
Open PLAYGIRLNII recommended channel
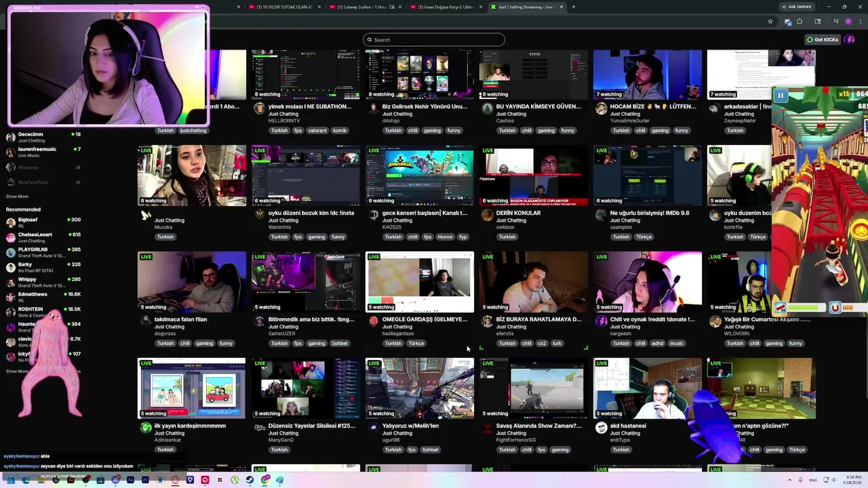coord(43,252)
